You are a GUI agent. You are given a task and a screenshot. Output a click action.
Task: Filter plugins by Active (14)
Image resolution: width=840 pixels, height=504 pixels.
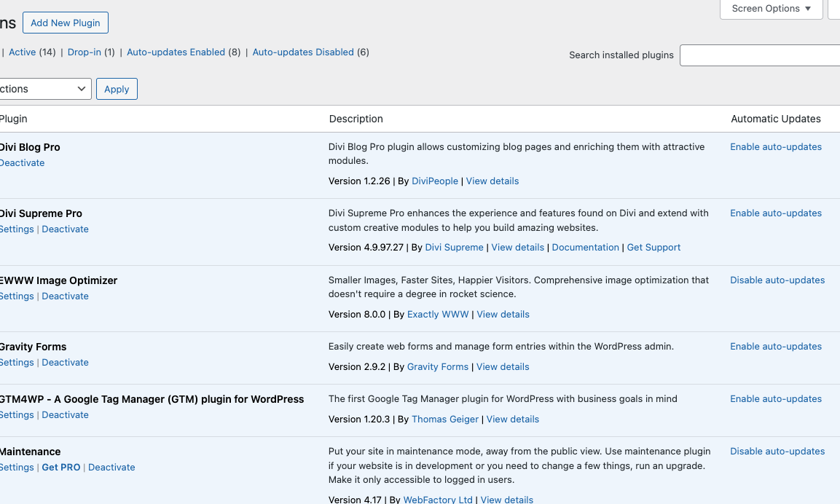click(23, 52)
